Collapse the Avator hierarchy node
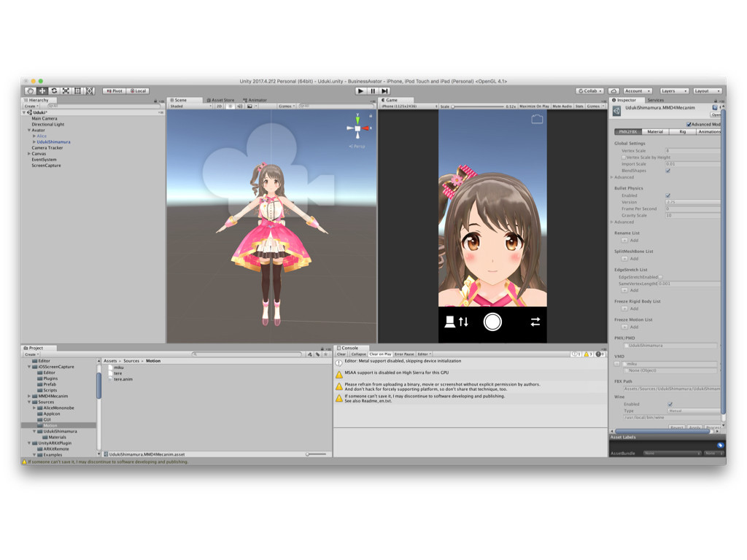 [x=29, y=130]
